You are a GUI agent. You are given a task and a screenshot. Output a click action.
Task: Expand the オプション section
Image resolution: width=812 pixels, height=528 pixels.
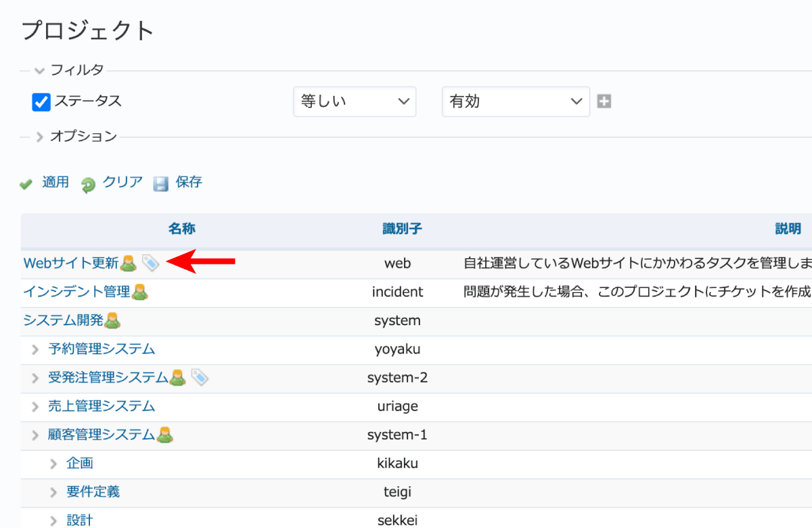[x=40, y=137]
